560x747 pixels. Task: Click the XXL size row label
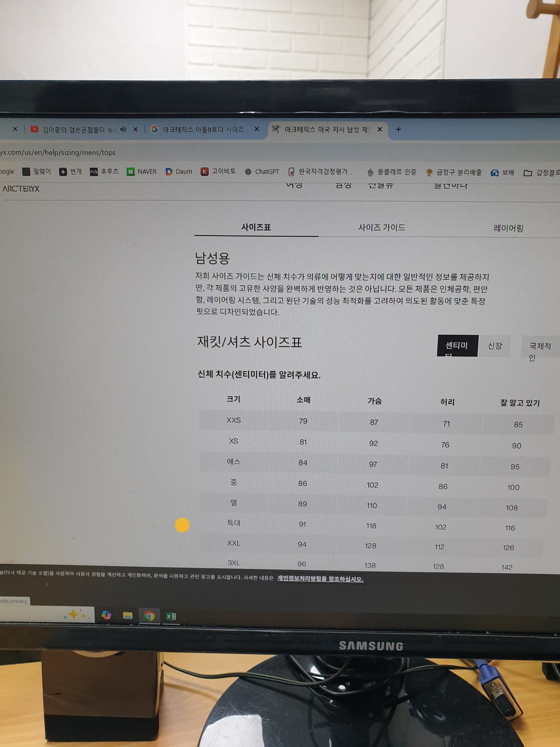pos(233,543)
